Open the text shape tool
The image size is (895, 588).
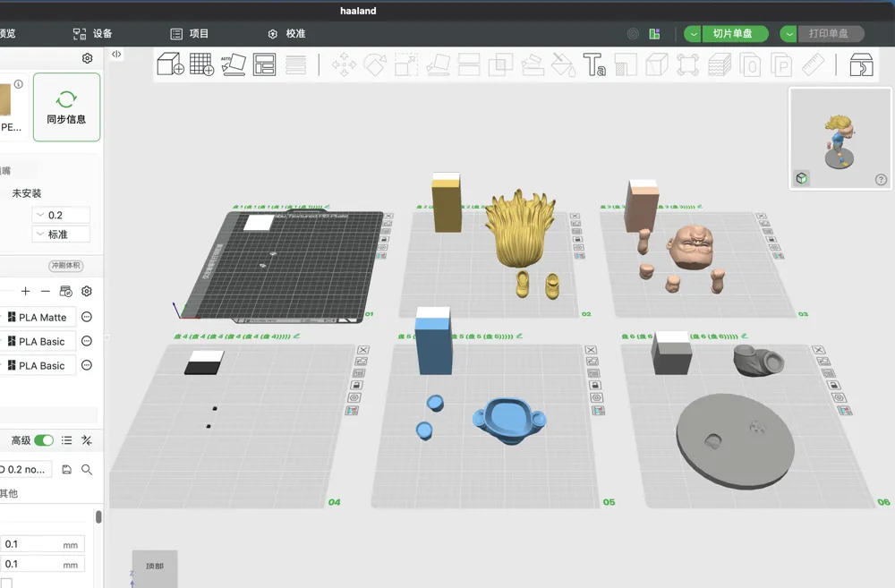[593, 64]
